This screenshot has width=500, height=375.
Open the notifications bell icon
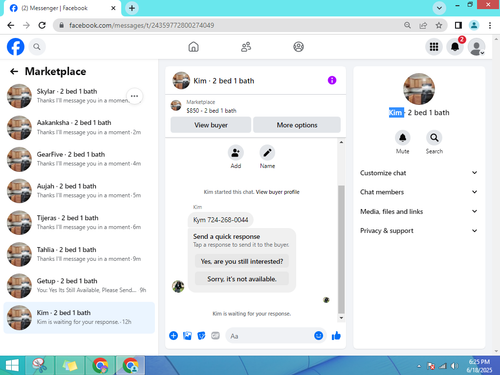455,47
